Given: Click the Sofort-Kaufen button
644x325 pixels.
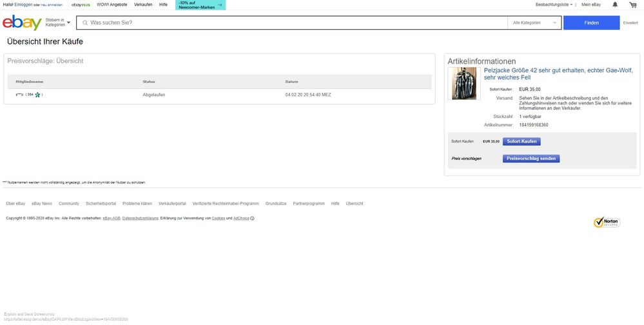Looking at the screenshot, I should [522, 141].
